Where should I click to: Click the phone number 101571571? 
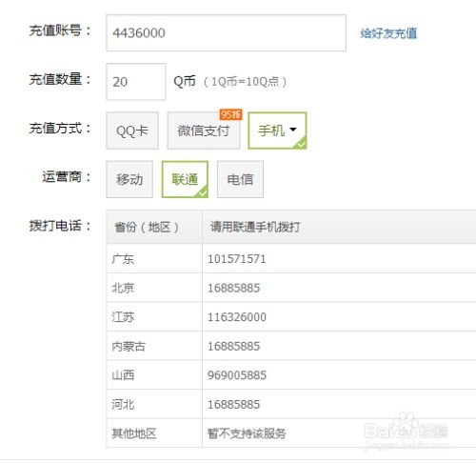[237, 259]
